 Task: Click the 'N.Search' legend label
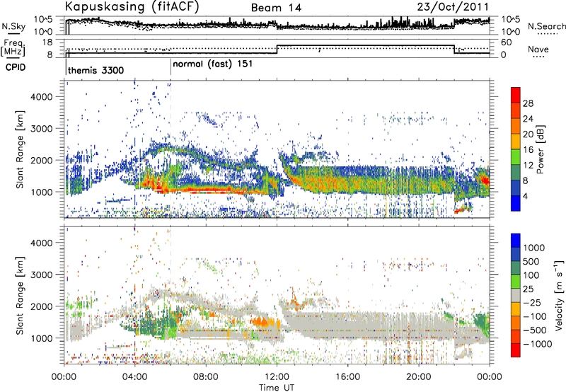click(x=546, y=26)
